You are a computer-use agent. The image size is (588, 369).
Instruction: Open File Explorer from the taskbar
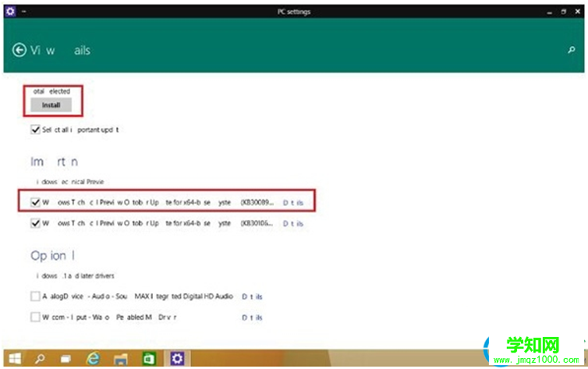[x=121, y=360]
